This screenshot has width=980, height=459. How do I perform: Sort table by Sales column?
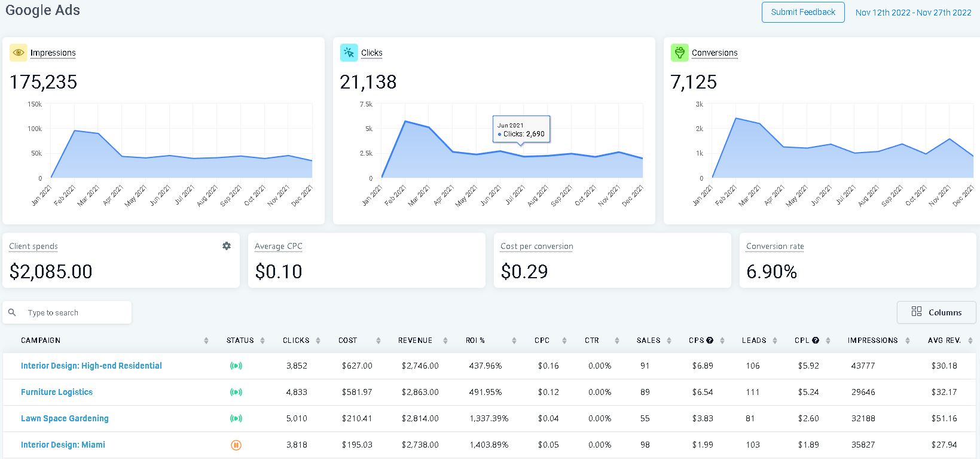pyautogui.click(x=669, y=341)
